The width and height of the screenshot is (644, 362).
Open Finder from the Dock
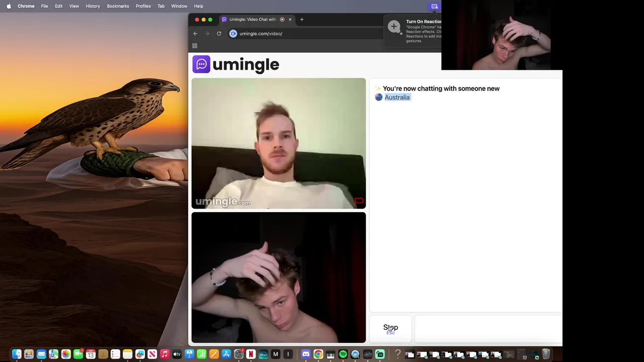click(17, 354)
